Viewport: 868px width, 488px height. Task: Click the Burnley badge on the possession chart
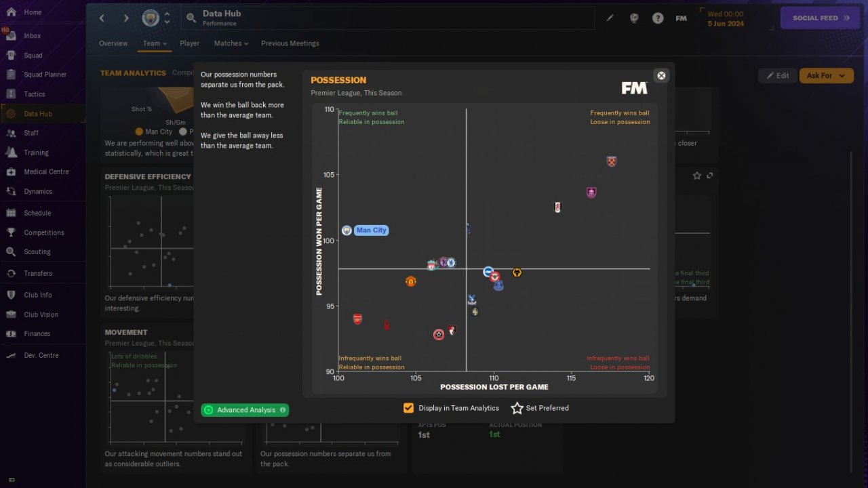(x=591, y=192)
